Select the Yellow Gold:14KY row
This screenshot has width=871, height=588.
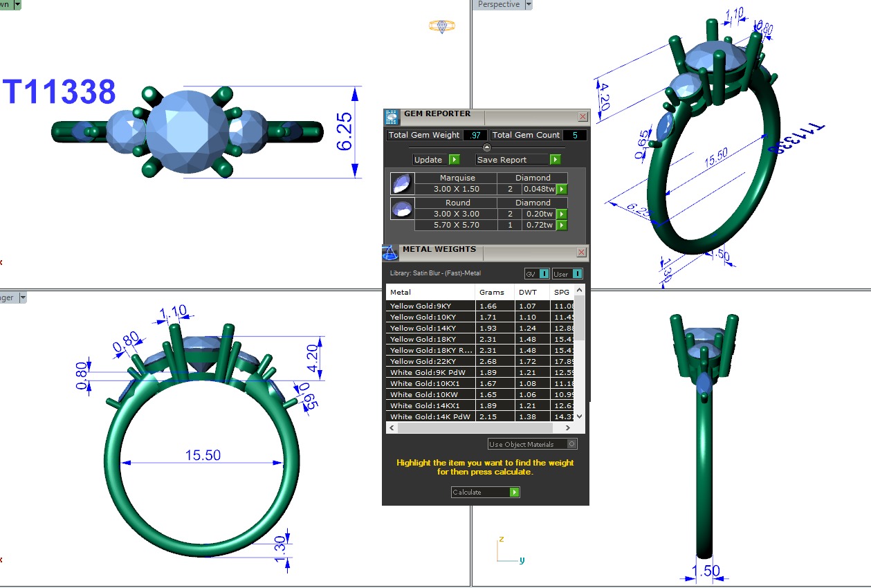tap(430, 328)
